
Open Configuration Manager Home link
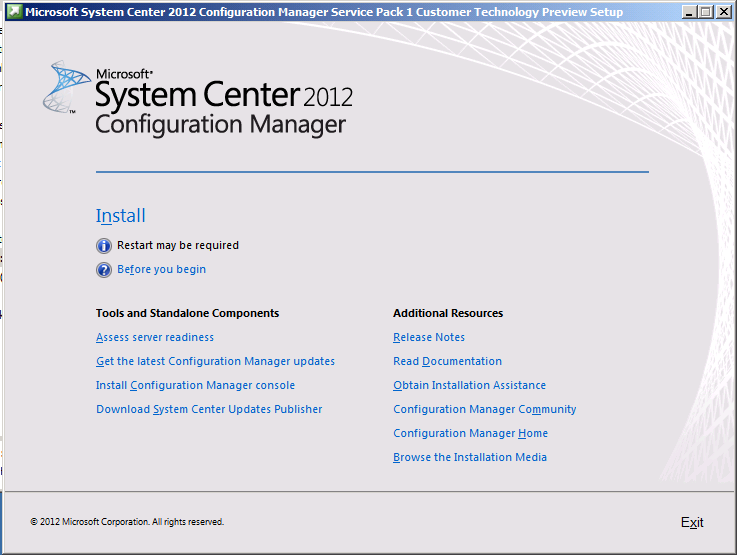tap(470, 433)
